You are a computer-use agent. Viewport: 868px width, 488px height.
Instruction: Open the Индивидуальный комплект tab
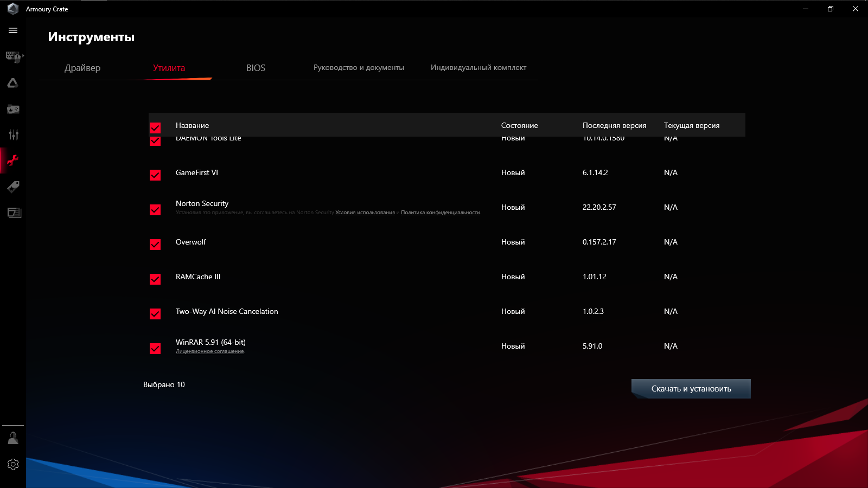coord(478,68)
